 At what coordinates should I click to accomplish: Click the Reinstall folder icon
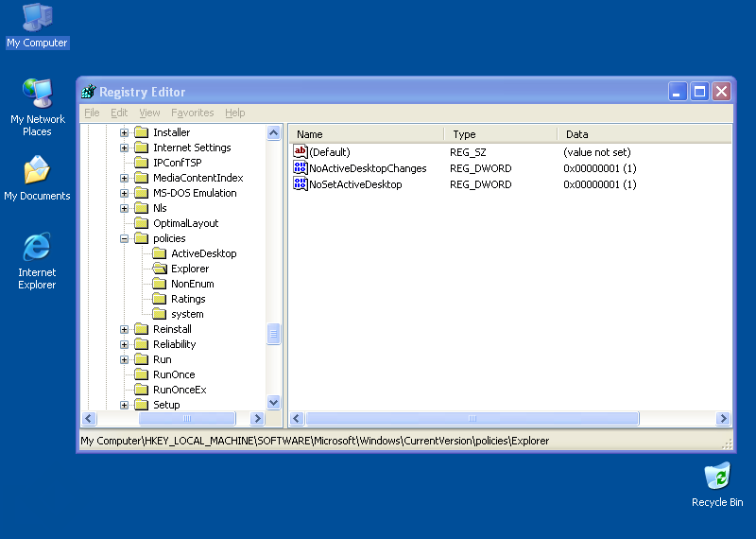point(141,329)
